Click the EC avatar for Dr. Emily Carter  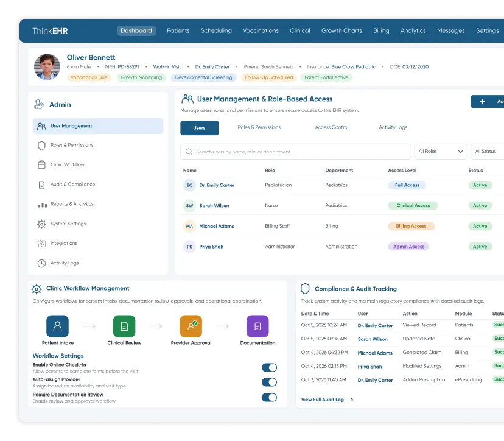coord(190,185)
